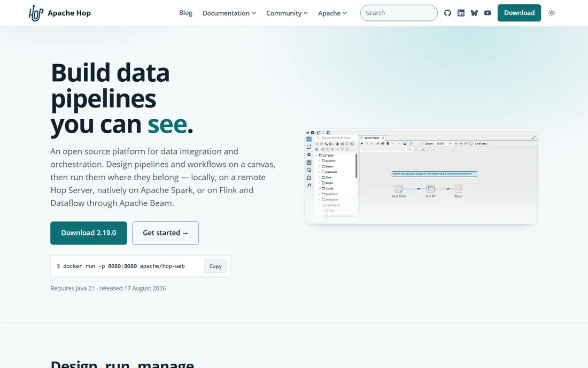Image resolution: width=588 pixels, height=368 pixels.
Task: Click the Hop GUI screenshot preview
Action: pyautogui.click(x=421, y=177)
